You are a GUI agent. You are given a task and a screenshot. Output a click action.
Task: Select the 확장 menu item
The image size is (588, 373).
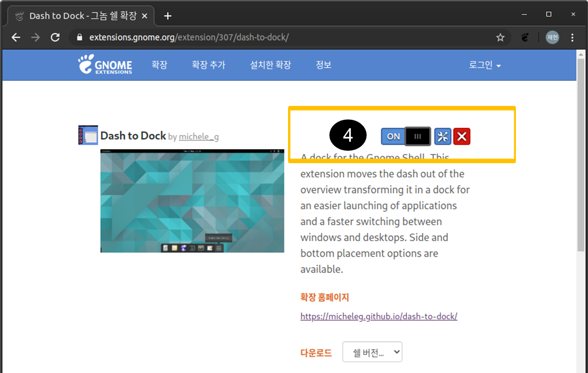[x=159, y=65]
